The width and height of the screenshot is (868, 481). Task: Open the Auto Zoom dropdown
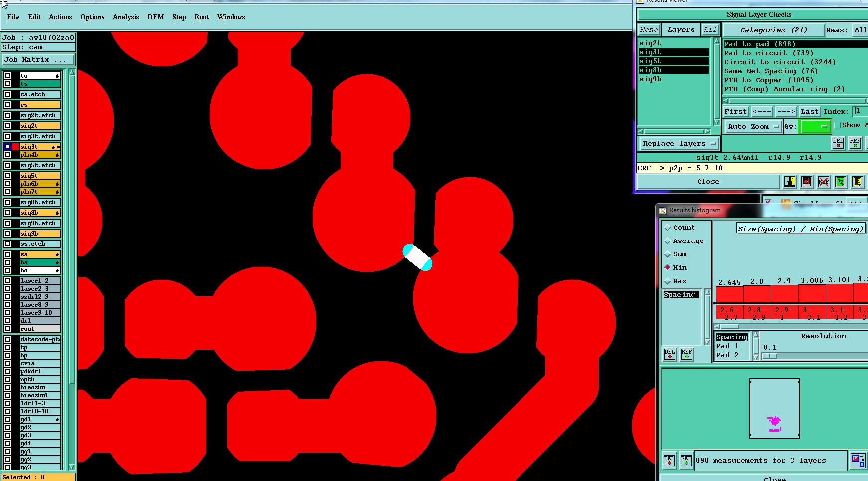tap(753, 127)
